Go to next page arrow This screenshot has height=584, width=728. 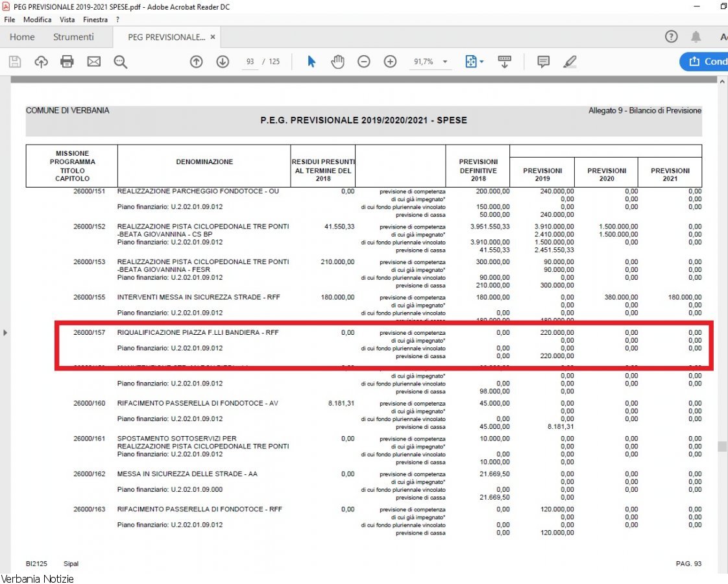tap(223, 62)
